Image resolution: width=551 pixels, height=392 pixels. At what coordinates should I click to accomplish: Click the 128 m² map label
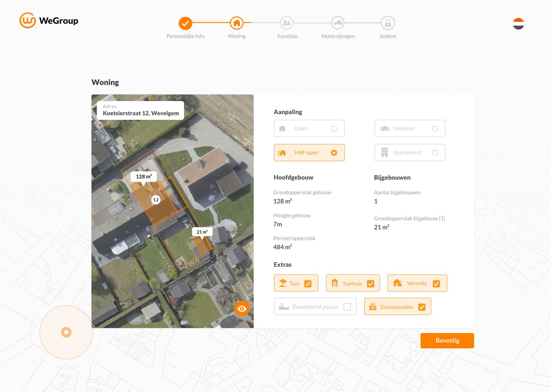tap(144, 176)
